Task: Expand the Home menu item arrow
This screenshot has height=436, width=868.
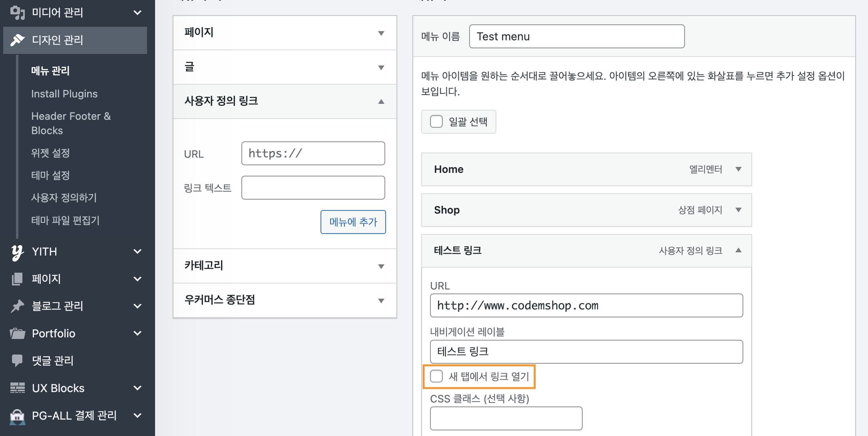Action: pyautogui.click(x=739, y=169)
